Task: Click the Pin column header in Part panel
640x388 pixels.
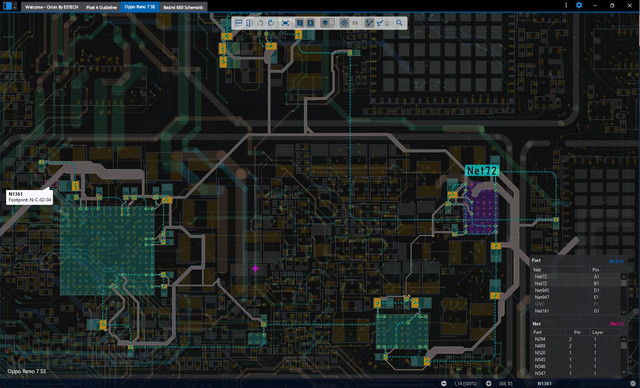Action: 596,270
